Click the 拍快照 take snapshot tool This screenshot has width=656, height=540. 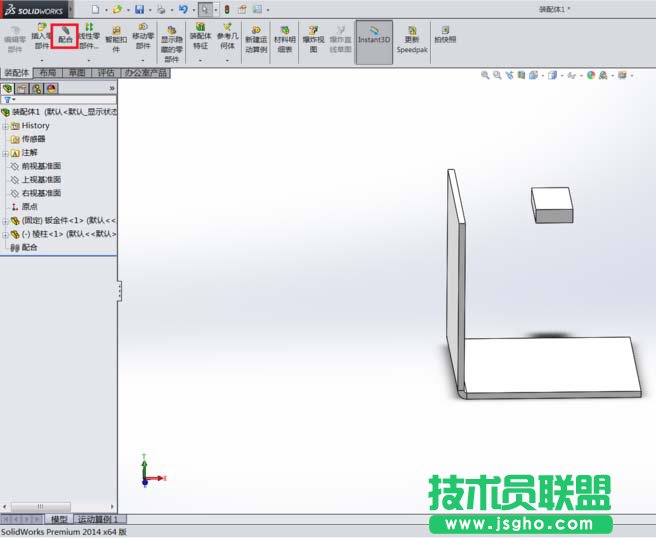(445, 35)
